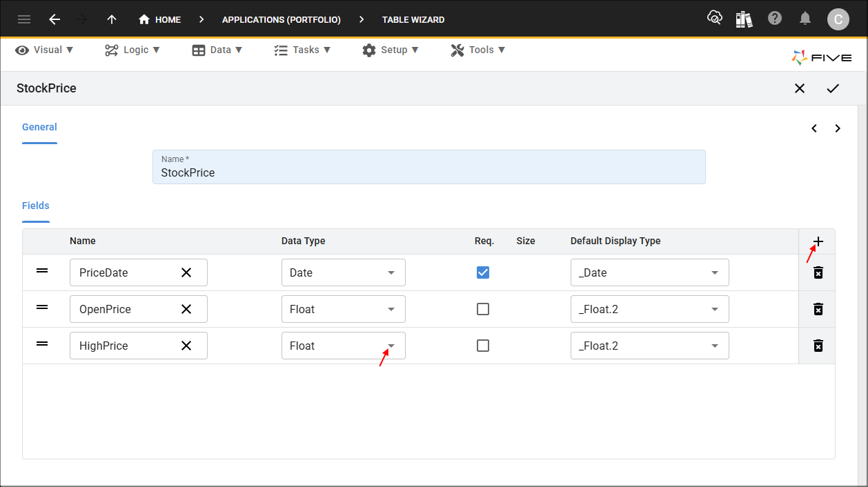The width and height of the screenshot is (868, 487).
Task: Go to previous wizard step chevron
Action: 814,128
